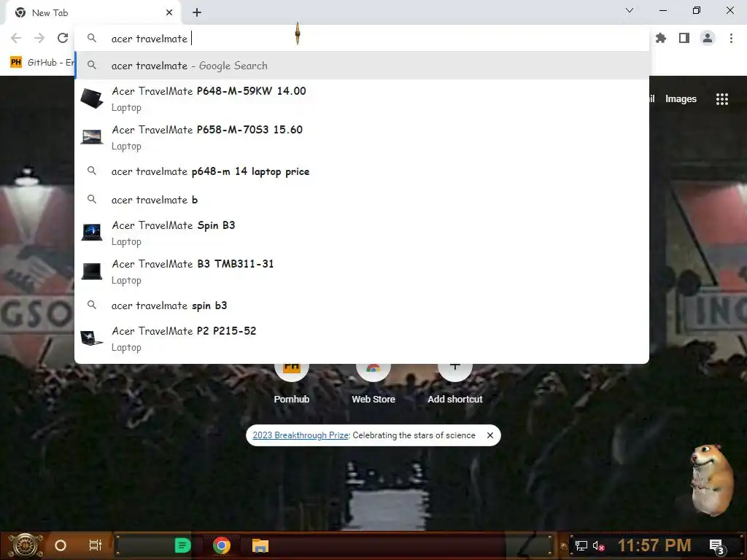The image size is (747, 560).
Task: Launch the green notes app on taskbar
Action: 182,545
